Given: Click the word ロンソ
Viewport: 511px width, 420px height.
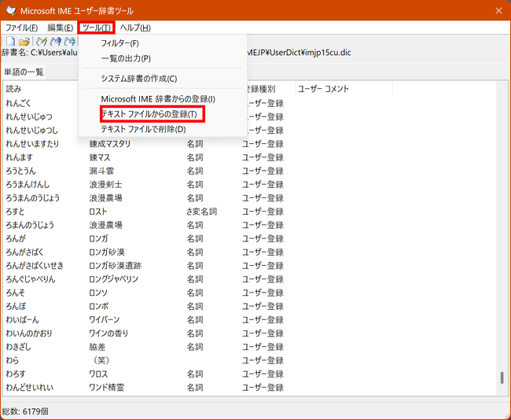Looking at the screenshot, I should pos(98,293).
